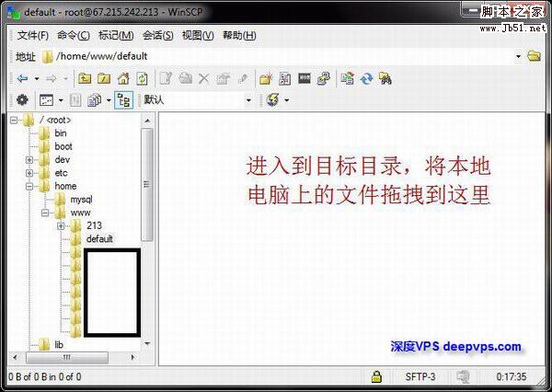This screenshot has height=392, width=552.
Task: Click the Forward arrow navigation icon
Action: point(52,78)
